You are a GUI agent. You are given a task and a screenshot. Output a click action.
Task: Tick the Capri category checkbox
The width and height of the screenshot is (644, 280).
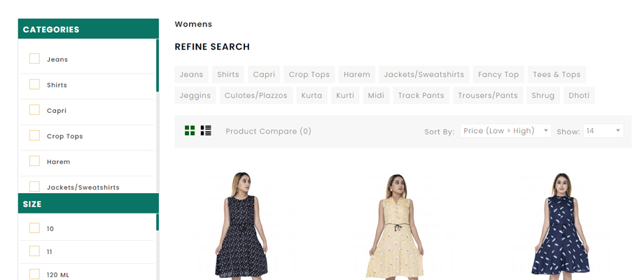(34, 110)
